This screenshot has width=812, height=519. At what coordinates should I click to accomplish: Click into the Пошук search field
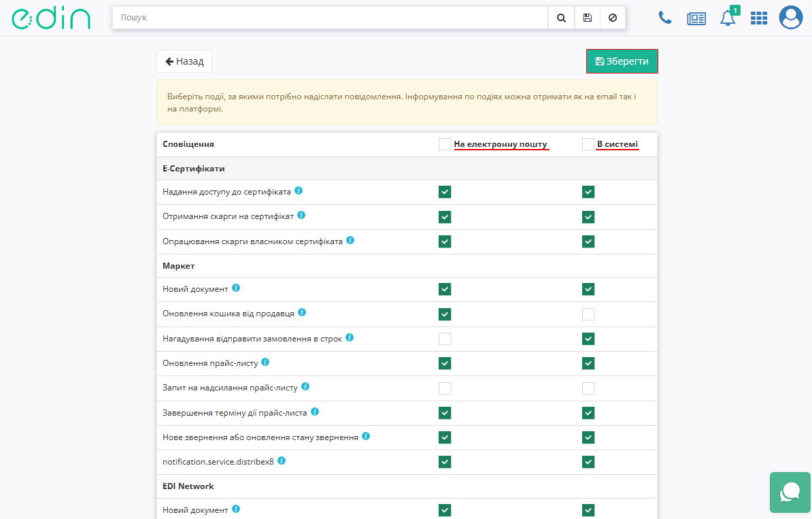tap(330, 18)
